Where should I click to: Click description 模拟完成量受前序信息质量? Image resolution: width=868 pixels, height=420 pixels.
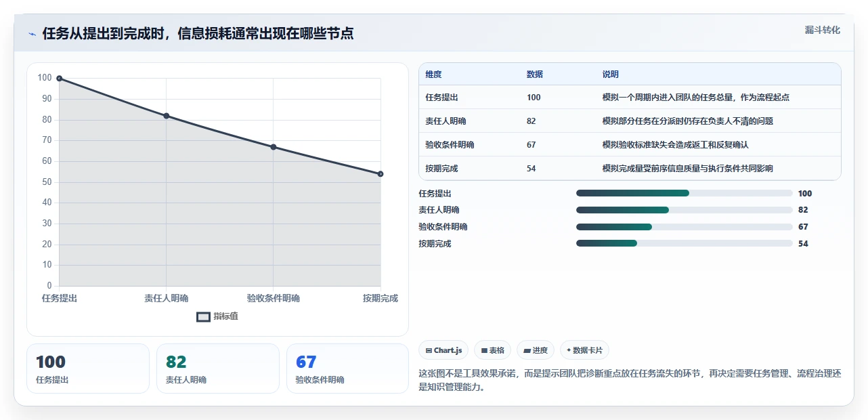pyautogui.click(x=688, y=169)
